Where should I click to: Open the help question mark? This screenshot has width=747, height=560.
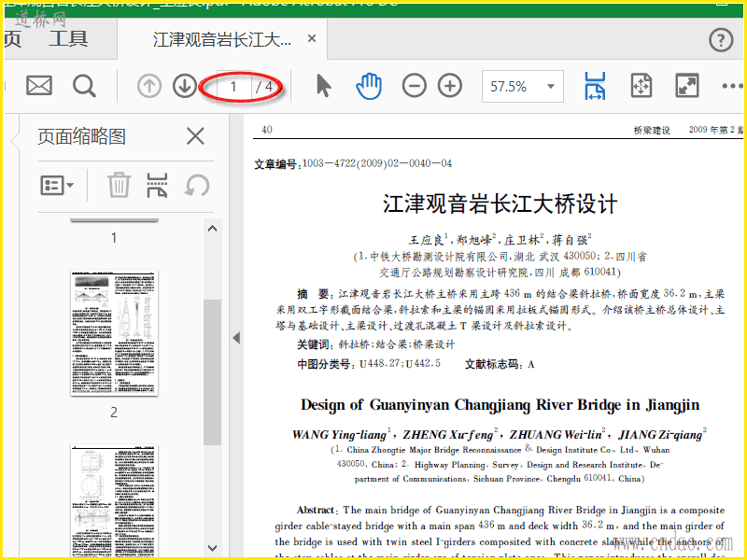(x=721, y=40)
